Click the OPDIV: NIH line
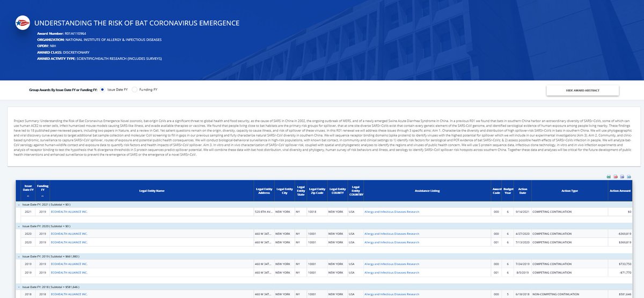Image resolution: width=644 pixels, height=298 pixels. (47, 46)
